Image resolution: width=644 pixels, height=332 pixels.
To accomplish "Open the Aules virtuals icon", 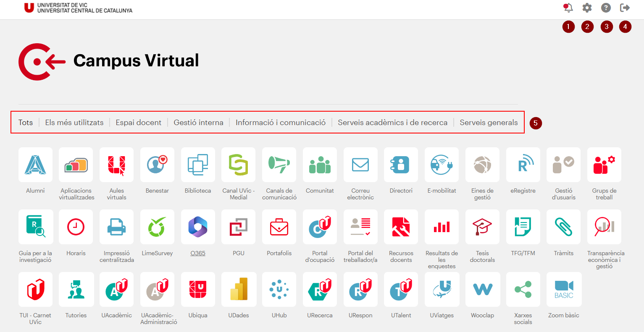I will (x=117, y=165).
